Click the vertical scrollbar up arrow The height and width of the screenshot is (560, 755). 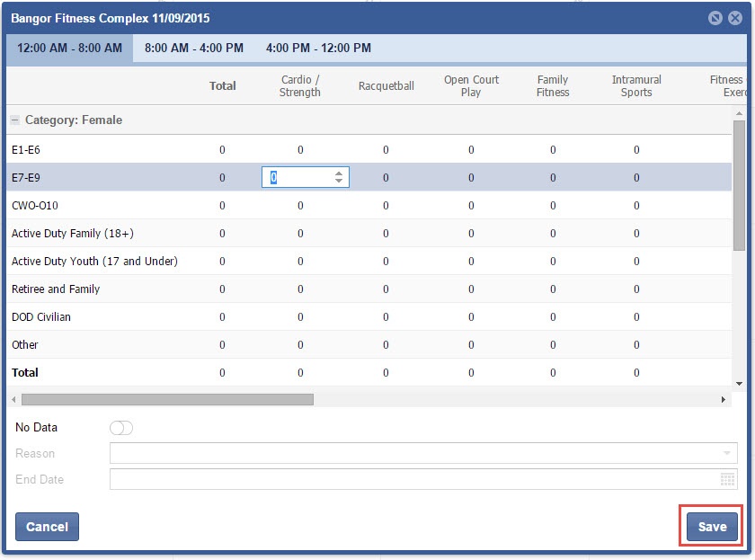click(x=739, y=113)
